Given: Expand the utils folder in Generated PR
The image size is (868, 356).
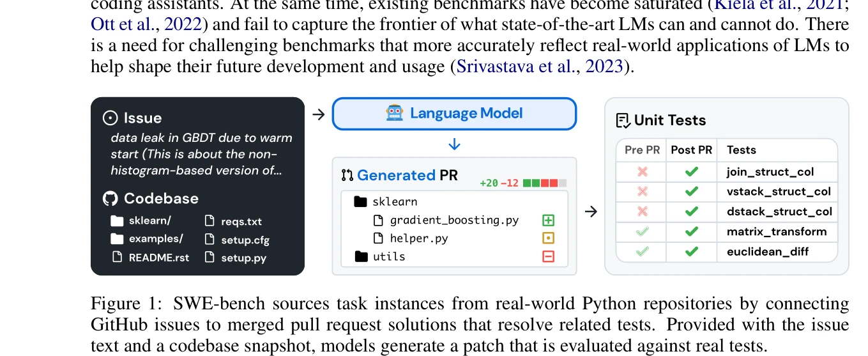Looking at the screenshot, I should pyautogui.click(x=361, y=257).
